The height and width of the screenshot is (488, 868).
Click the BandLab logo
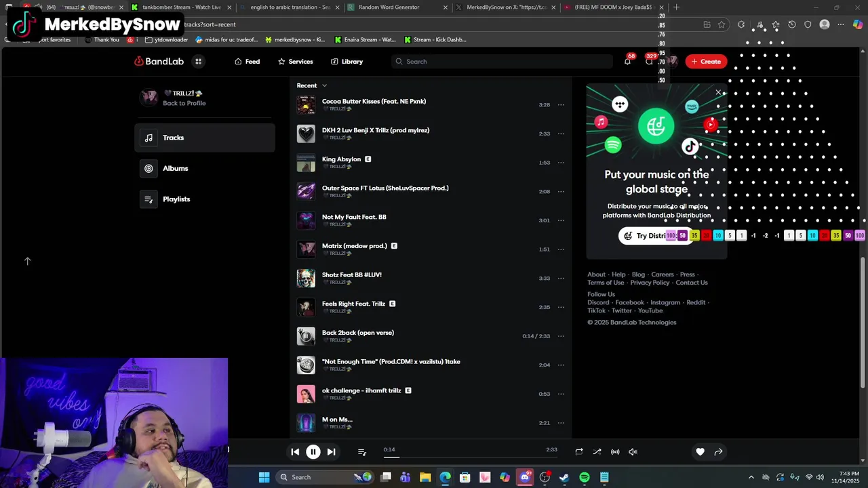tap(159, 62)
